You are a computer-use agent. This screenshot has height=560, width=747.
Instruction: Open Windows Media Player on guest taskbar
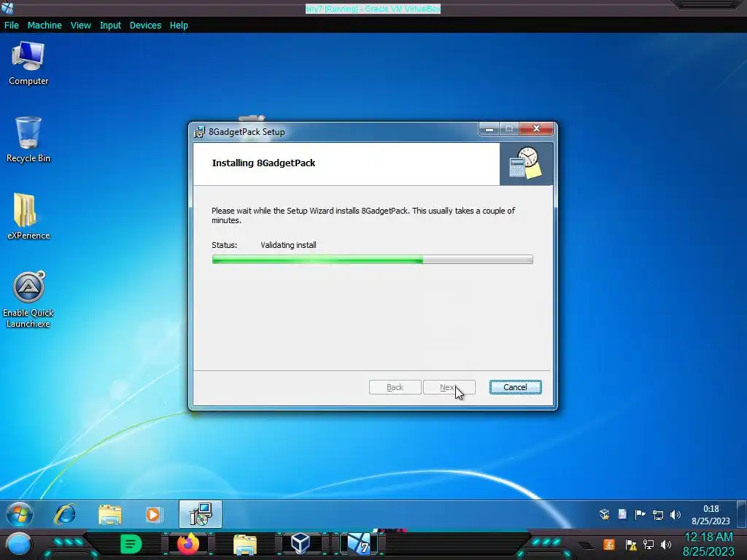pos(153,515)
